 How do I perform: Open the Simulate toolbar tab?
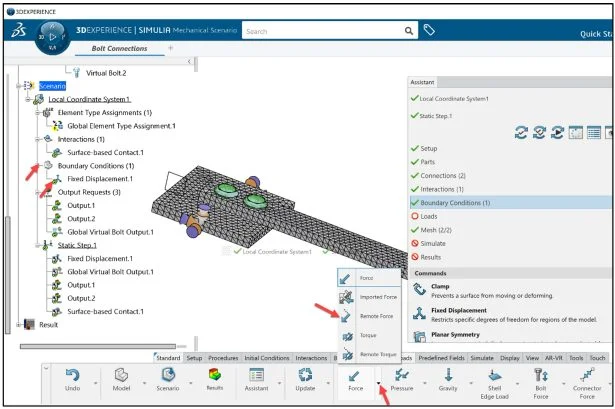point(482,358)
